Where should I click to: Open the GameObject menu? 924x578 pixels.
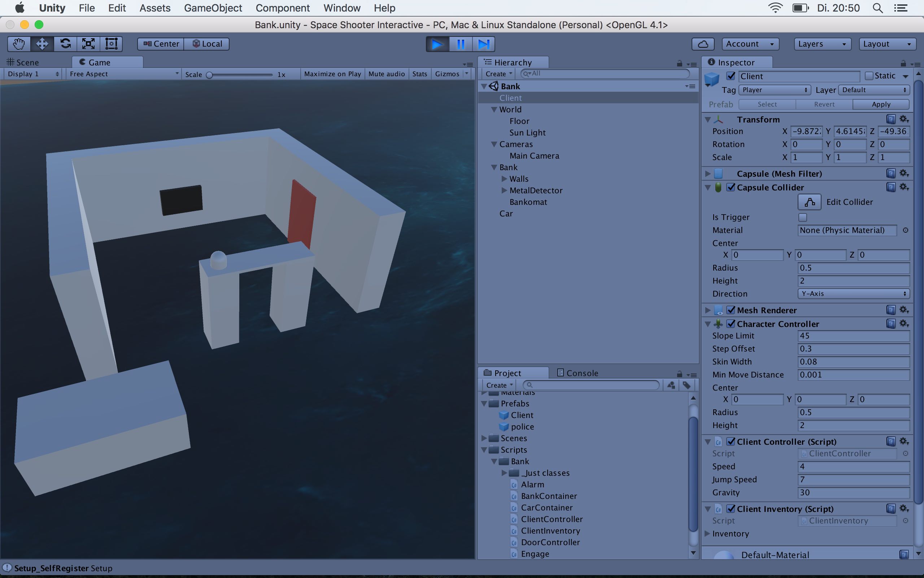point(213,8)
